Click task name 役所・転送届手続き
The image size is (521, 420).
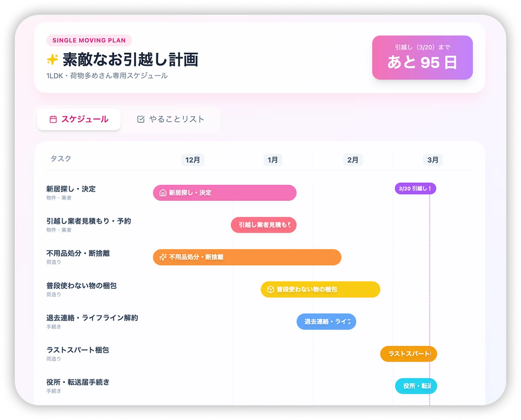[x=78, y=382]
